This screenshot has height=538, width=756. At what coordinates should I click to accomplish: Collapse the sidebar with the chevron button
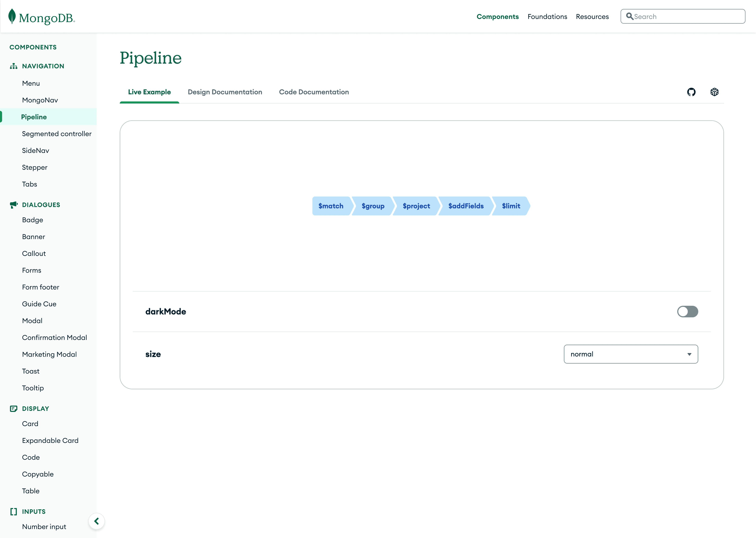pos(97,521)
